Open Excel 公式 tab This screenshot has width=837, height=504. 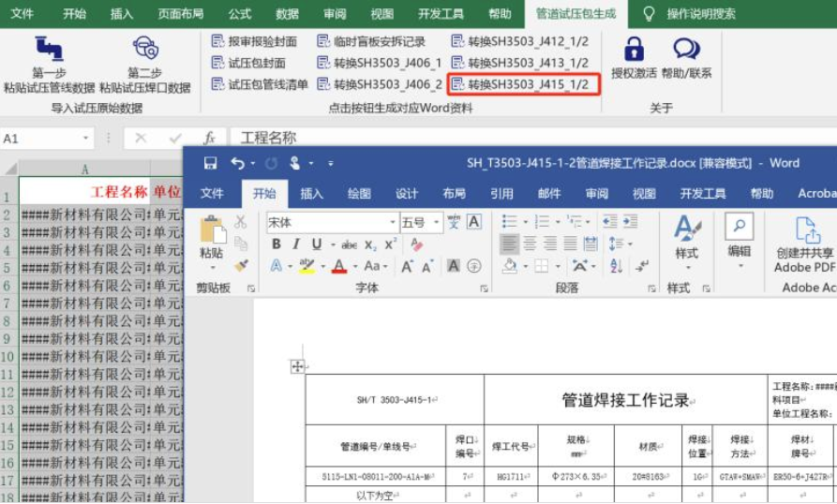click(x=240, y=14)
